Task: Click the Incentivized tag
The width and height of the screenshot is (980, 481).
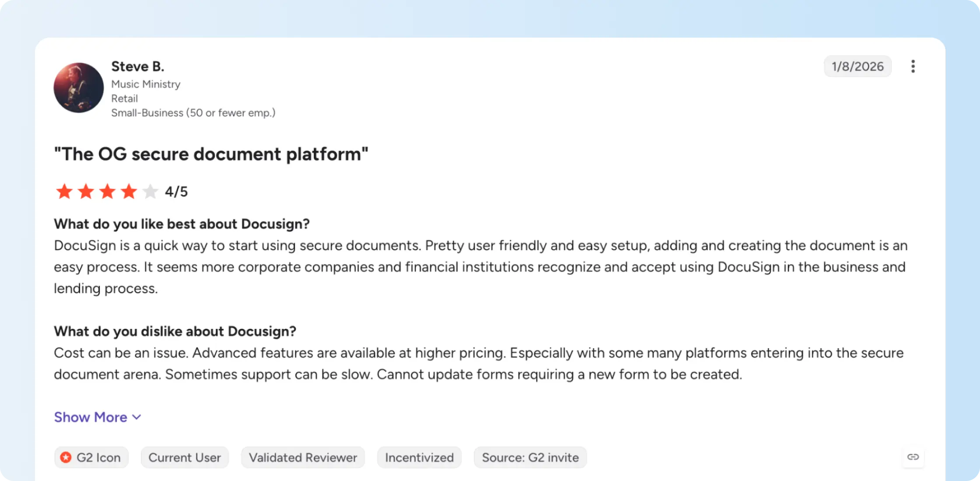Action: 419,457
